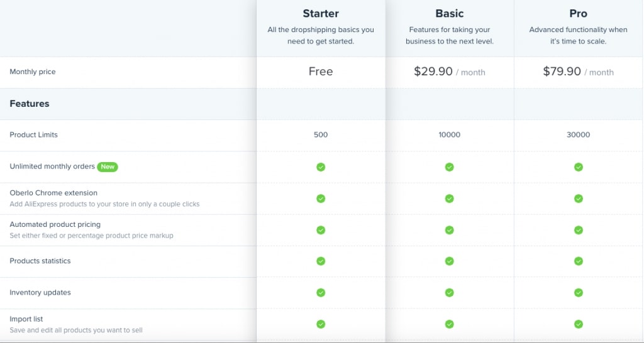
Task: Click the Automated product pricing label
Action: click(x=55, y=224)
